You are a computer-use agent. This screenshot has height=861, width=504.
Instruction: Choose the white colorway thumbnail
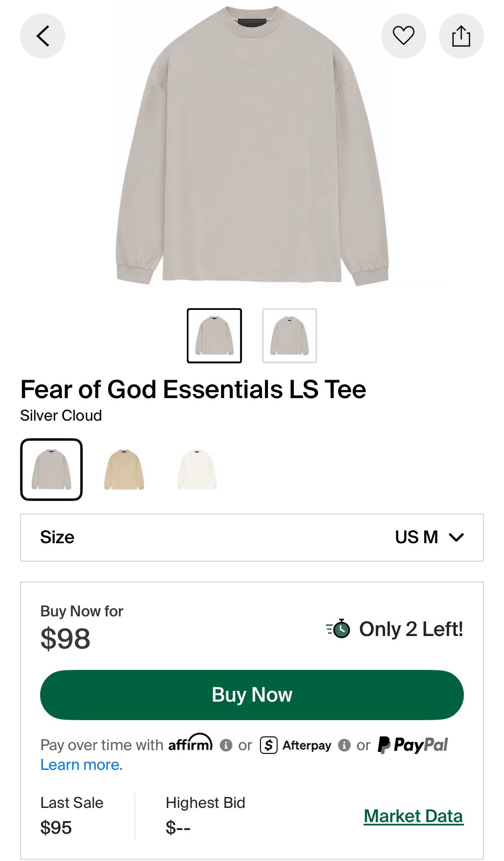pos(197,470)
